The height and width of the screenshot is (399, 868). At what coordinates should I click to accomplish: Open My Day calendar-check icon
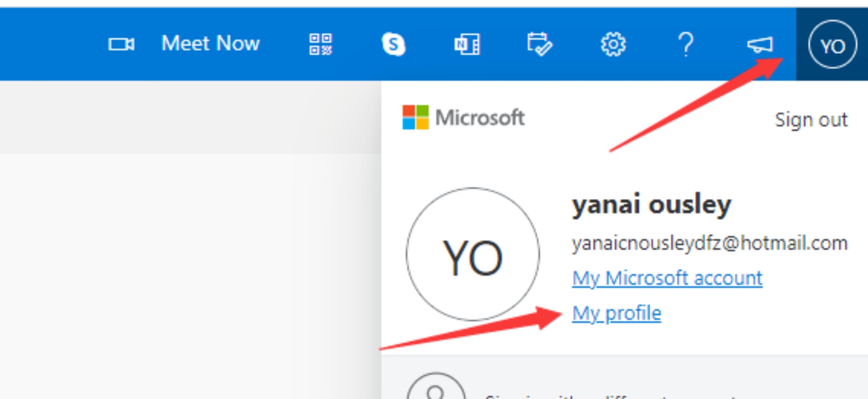click(539, 44)
